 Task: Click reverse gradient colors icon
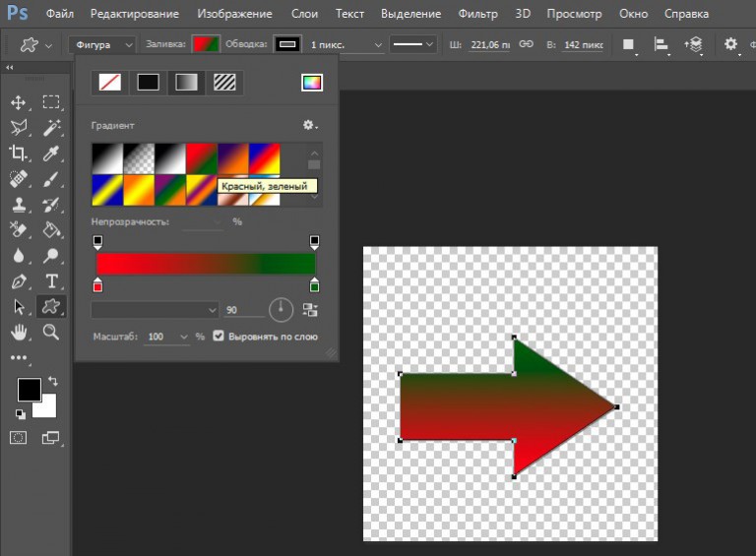click(x=310, y=310)
